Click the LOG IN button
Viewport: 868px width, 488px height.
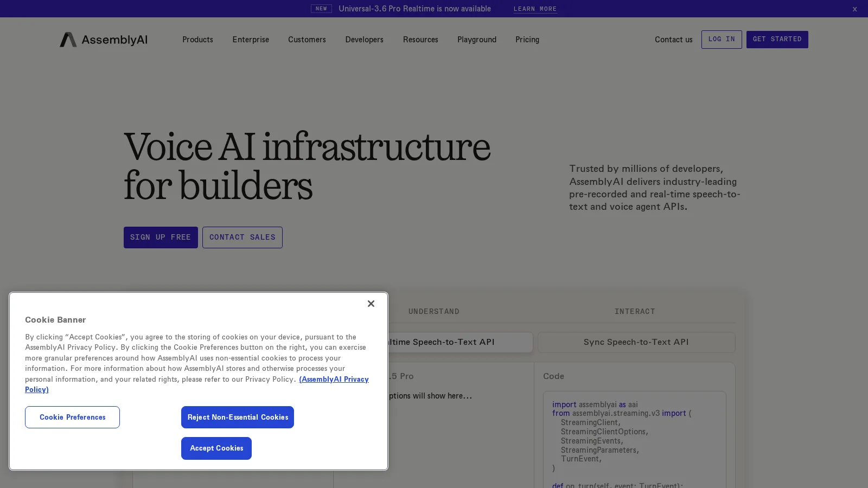[x=722, y=40]
